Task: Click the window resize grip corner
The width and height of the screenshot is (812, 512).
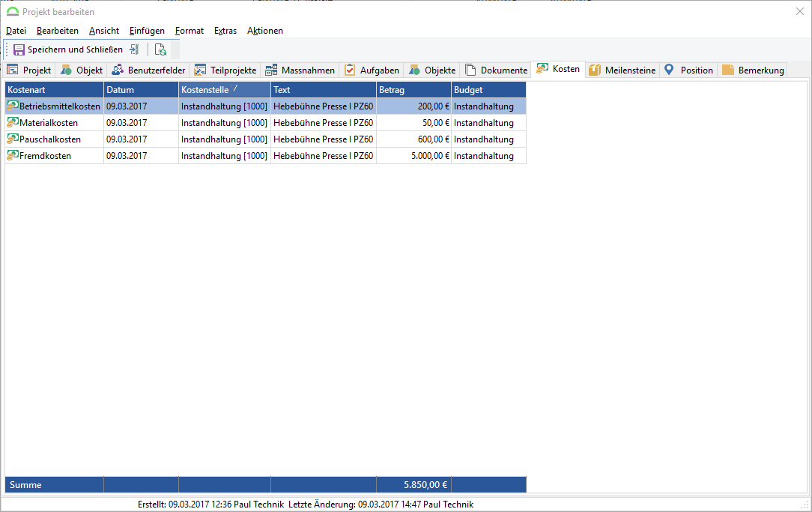Action: (805, 505)
